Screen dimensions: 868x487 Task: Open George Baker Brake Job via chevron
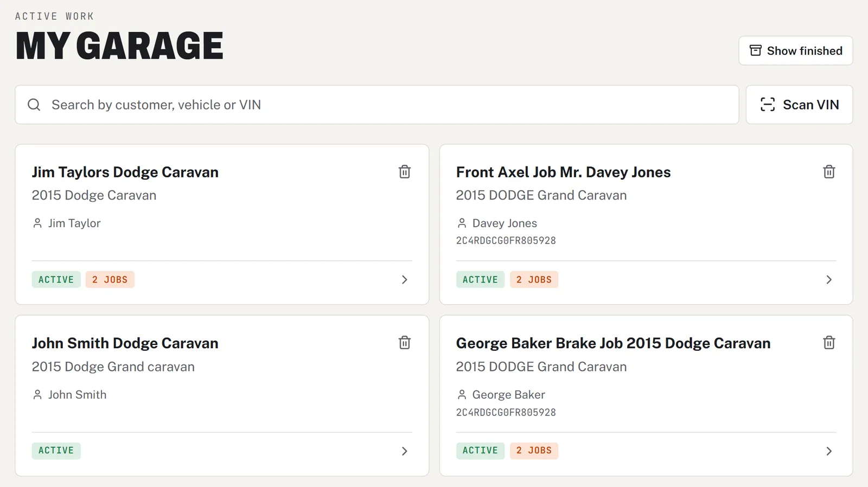coord(828,451)
